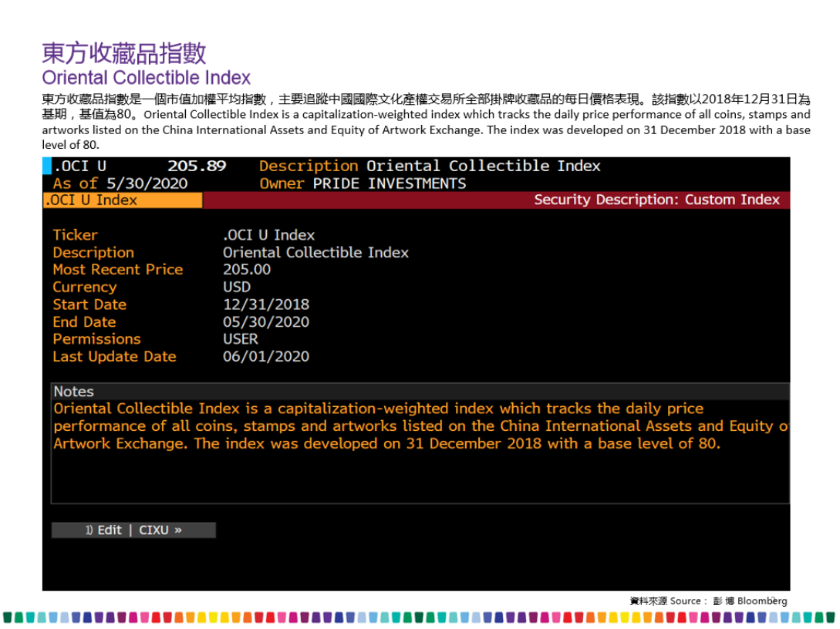Click the Currency label

[x=85, y=287]
